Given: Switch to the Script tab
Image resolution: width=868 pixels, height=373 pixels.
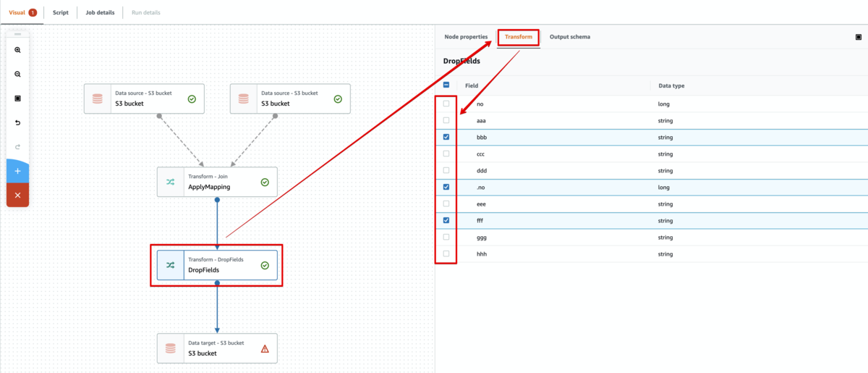Looking at the screenshot, I should (x=61, y=12).
